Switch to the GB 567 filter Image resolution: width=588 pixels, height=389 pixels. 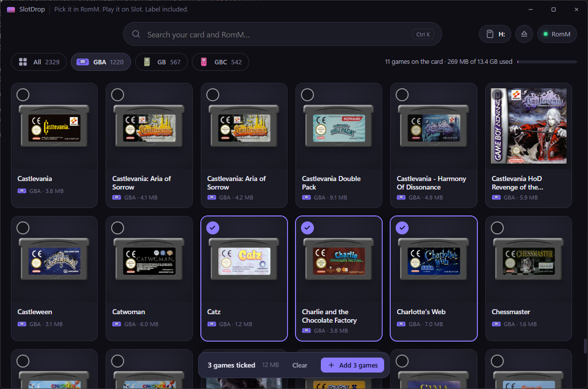(x=161, y=62)
